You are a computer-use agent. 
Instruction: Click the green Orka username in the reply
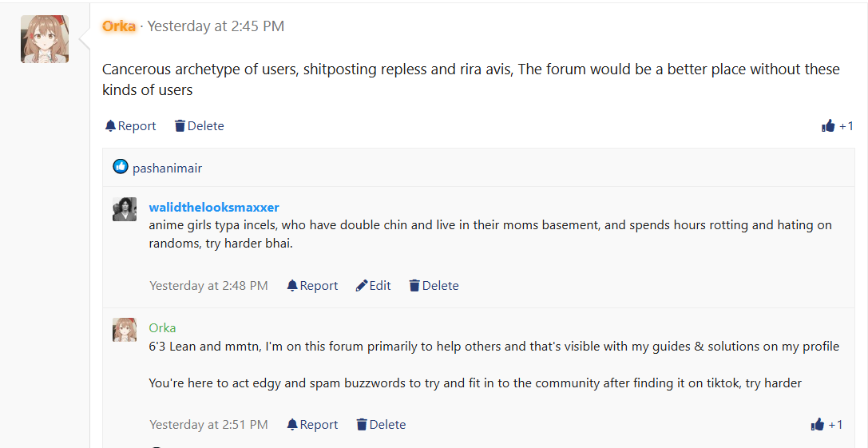(x=162, y=328)
